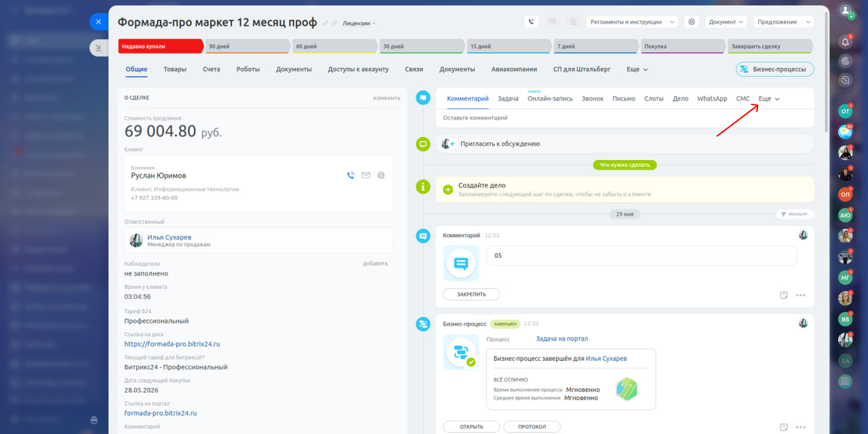Click the green plus icon for Создайте дело
The height and width of the screenshot is (434, 868).
pos(448,189)
